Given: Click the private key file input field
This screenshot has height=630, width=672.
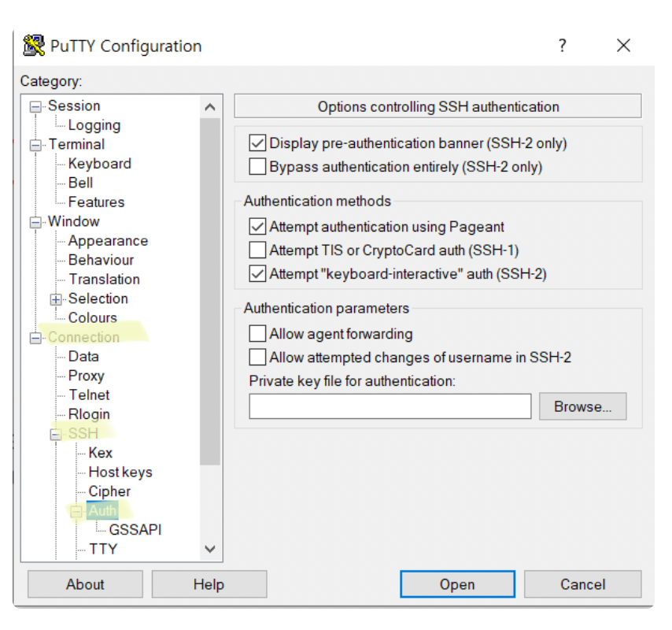Looking at the screenshot, I should [x=390, y=406].
